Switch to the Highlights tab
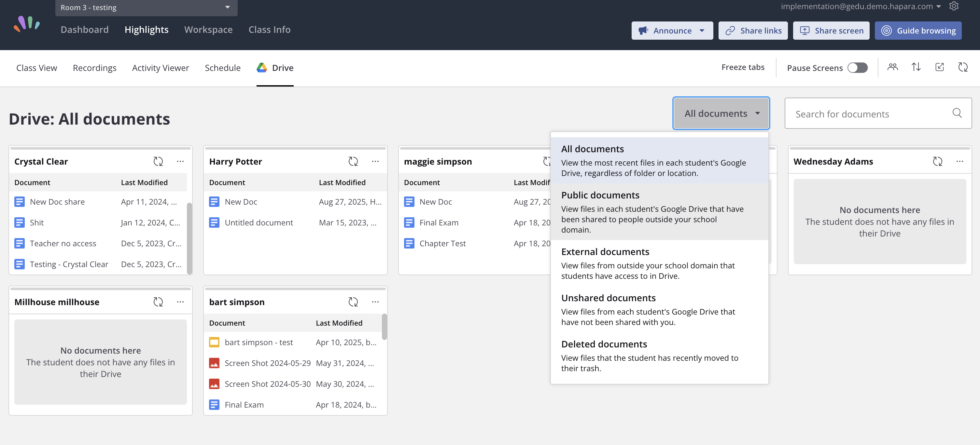This screenshot has height=445, width=980. pos(147,29)
